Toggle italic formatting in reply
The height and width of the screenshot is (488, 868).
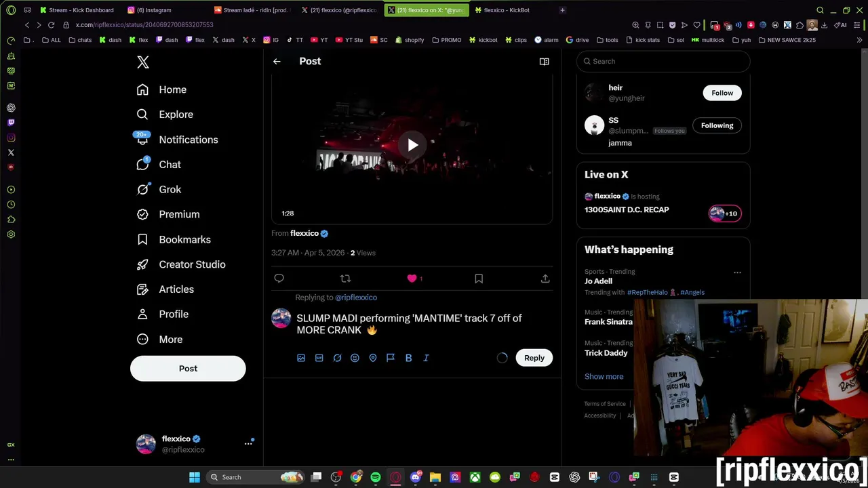coord(426,358)
